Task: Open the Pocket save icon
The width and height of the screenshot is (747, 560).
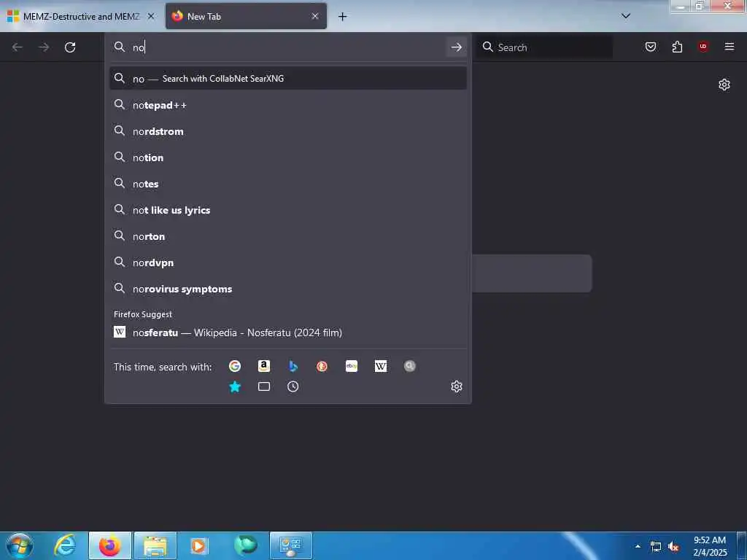Action: 651,47
